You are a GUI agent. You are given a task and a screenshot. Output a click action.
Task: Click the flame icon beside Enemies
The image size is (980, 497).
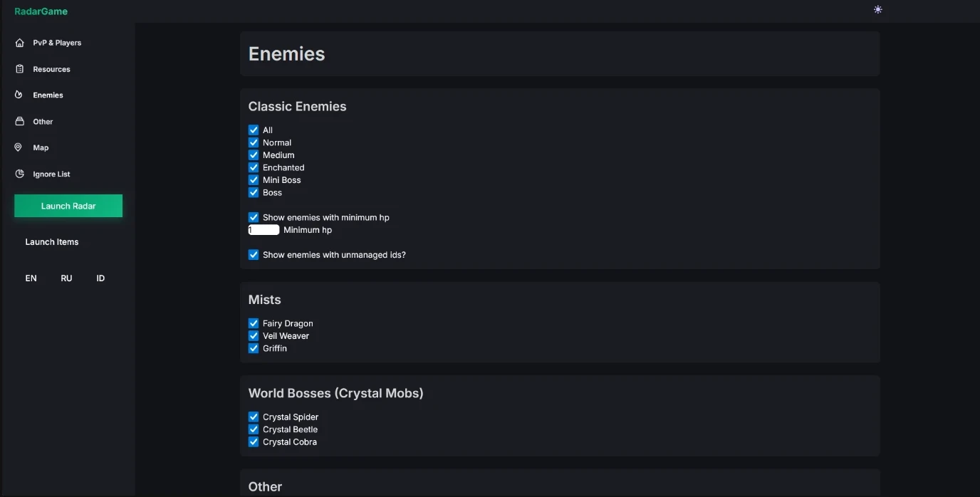(19, 95)
